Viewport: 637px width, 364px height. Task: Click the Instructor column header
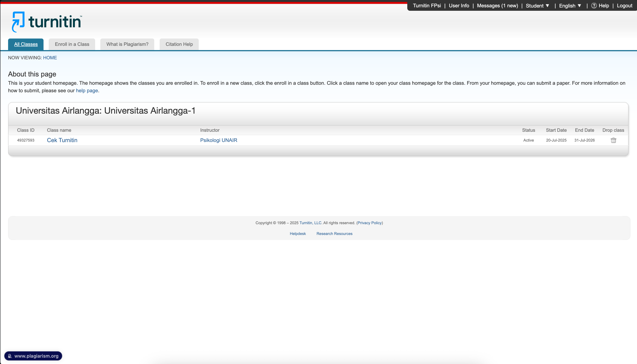click(210, 130)
